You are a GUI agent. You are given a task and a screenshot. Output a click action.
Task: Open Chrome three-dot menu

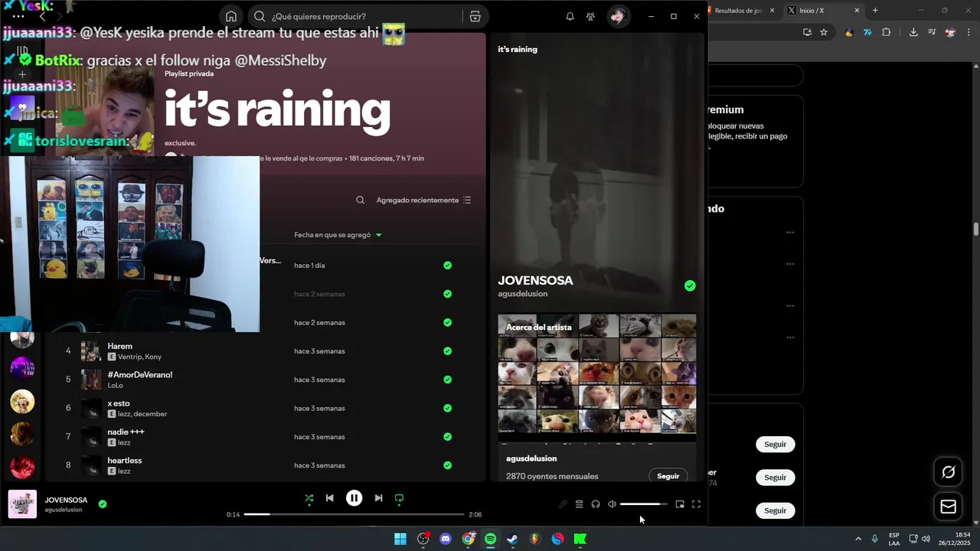click(x=969, y=32)
